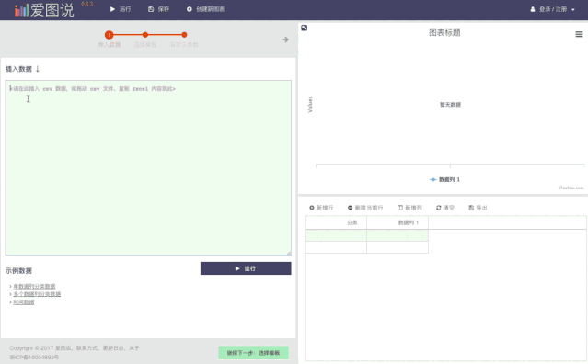The height and width of the screenshot is (364, 588).
Task: Add a new row with 新增行
Action: (x=321, y=208)
